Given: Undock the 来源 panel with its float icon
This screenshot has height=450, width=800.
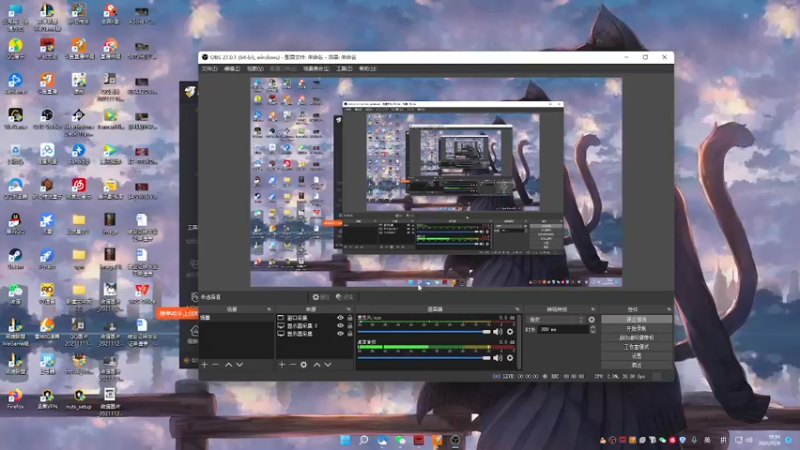Looking at the screenshot, I should (348, 309).
